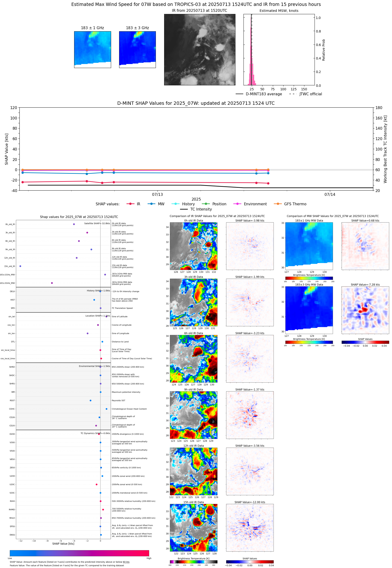Click the "Distance to Land" description text
The height and width of the screenshot is (568, 392).
click(120, 342)
